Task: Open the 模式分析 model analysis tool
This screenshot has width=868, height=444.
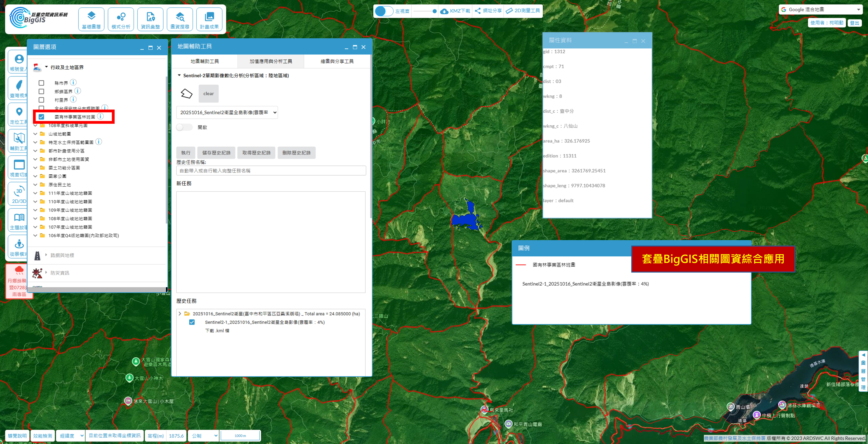Action: [121, 19]
